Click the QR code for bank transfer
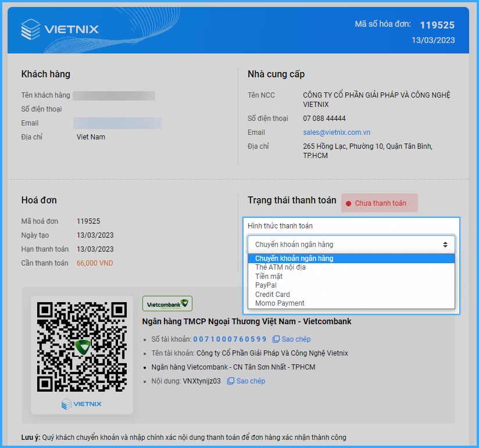 (82, 347)
